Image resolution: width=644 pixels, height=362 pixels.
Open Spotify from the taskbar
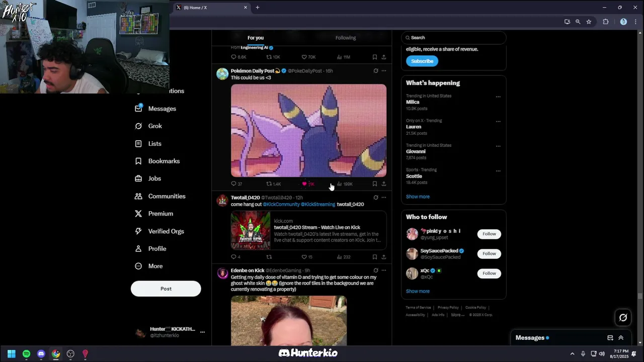[26, 354]
